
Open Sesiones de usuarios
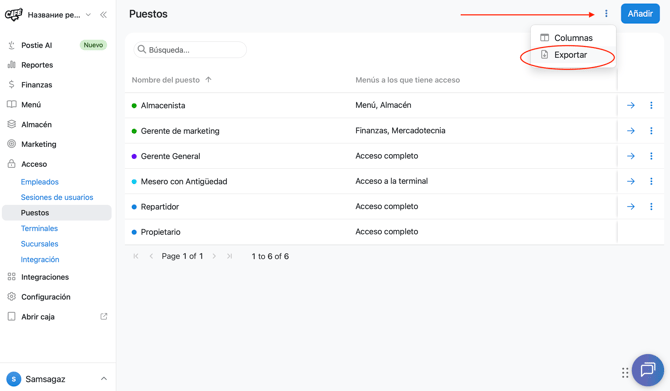tap(57, 197)
